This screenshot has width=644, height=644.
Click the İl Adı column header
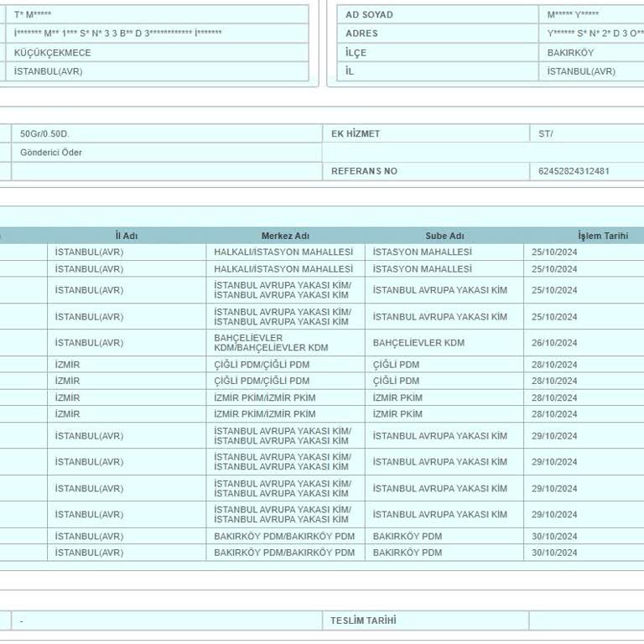[127, 236]
